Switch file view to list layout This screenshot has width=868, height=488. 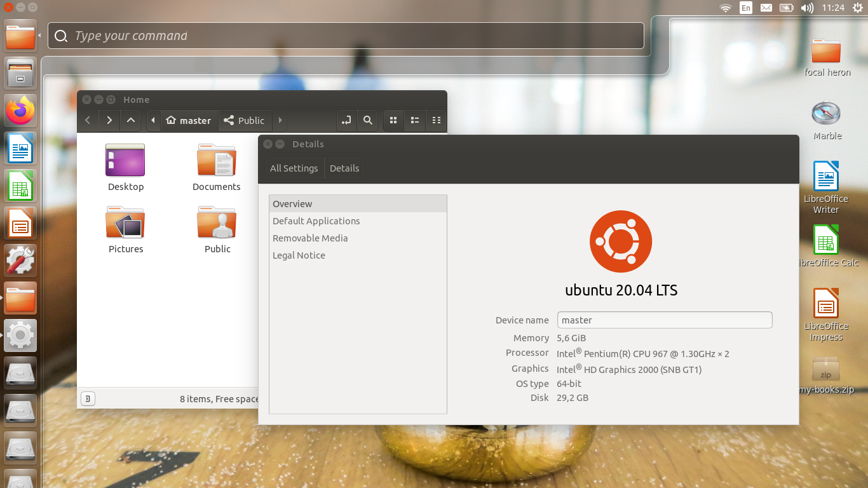(x=414, y=120)
